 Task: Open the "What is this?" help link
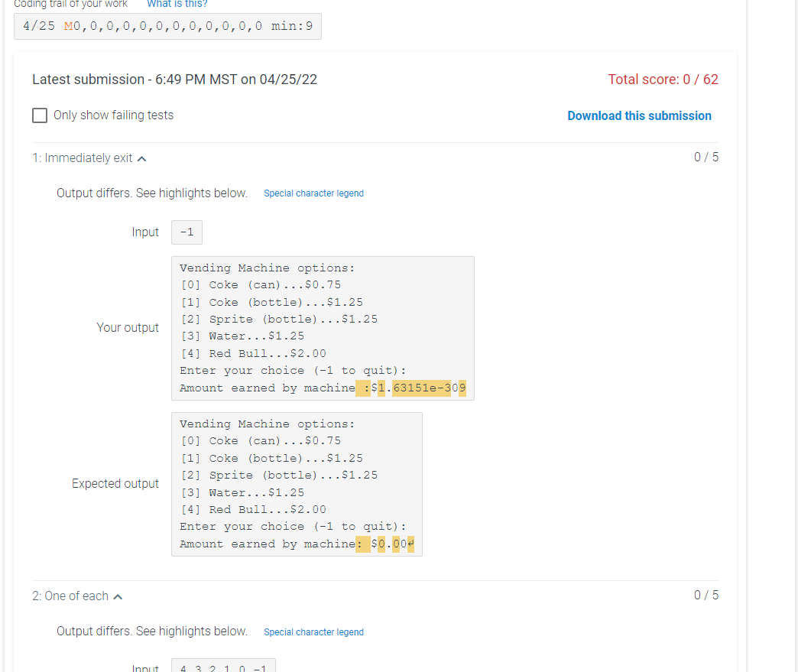pos(177,5)
